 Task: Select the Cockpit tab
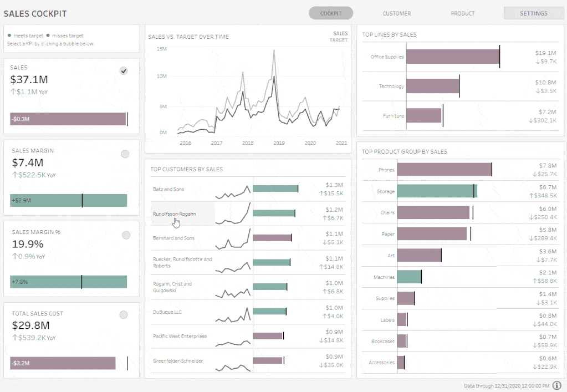331,13
